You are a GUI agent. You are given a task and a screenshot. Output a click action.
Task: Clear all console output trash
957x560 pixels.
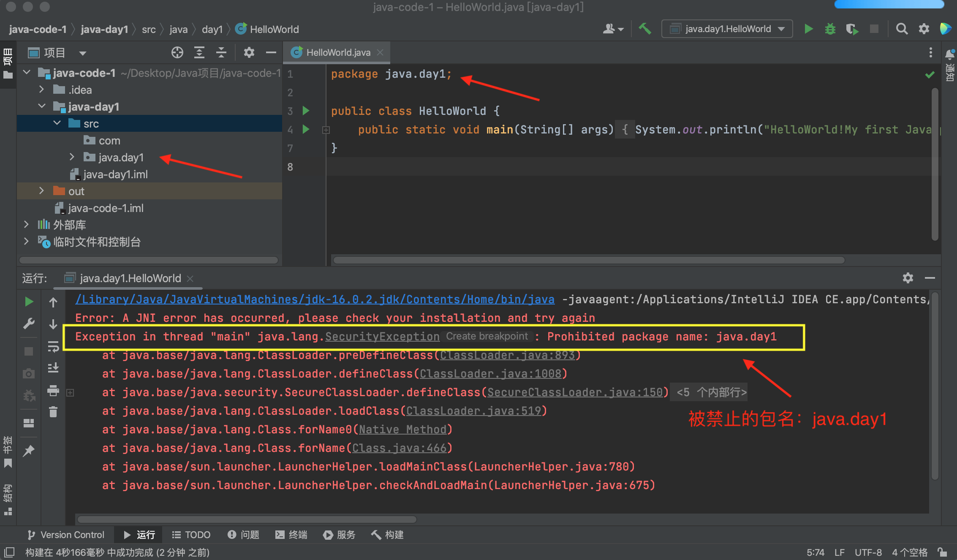coord(53,412)
